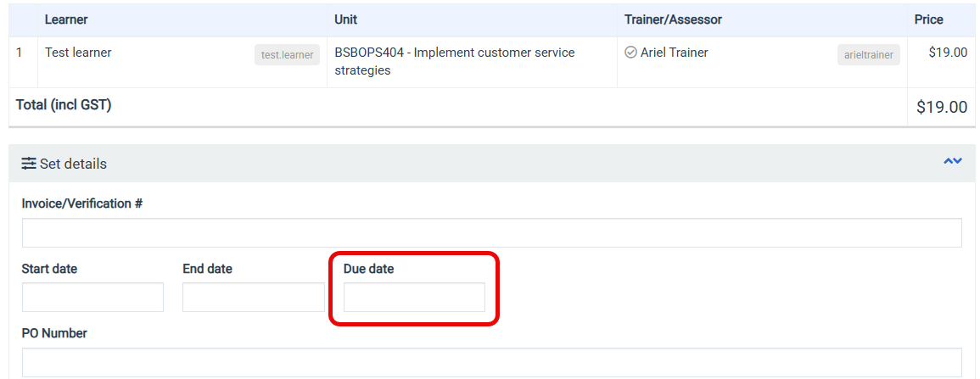
Task: Click the Unit column header
Action: pyautogui.click(x=345, y=20)
